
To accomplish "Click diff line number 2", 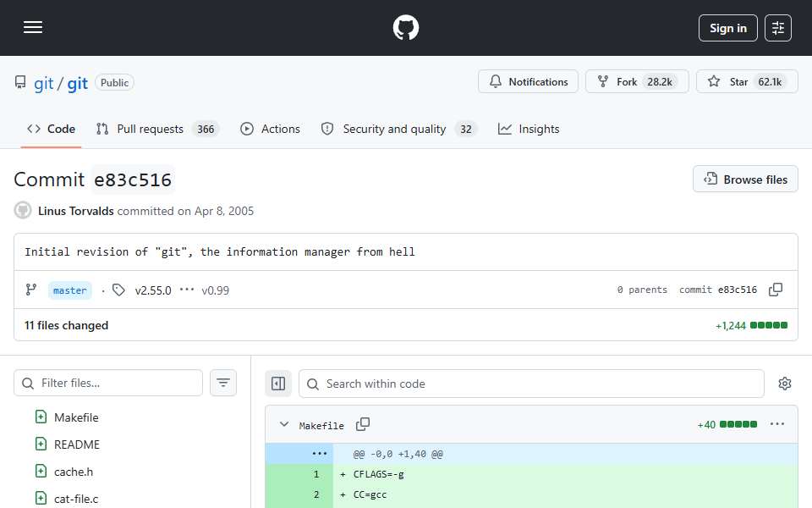I will 316,494.
